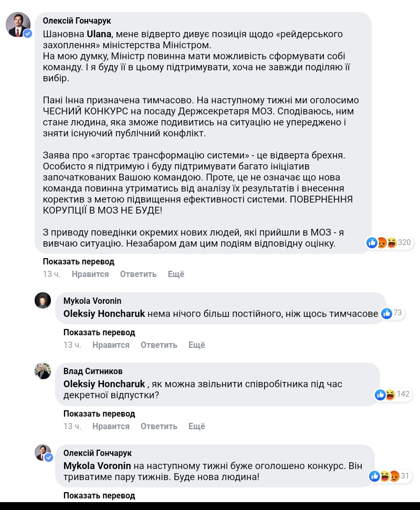The width and height of the screenshot is (420, 510).
Task: Click Влад Ситников's avatar photo
Action: click(43, 371)
